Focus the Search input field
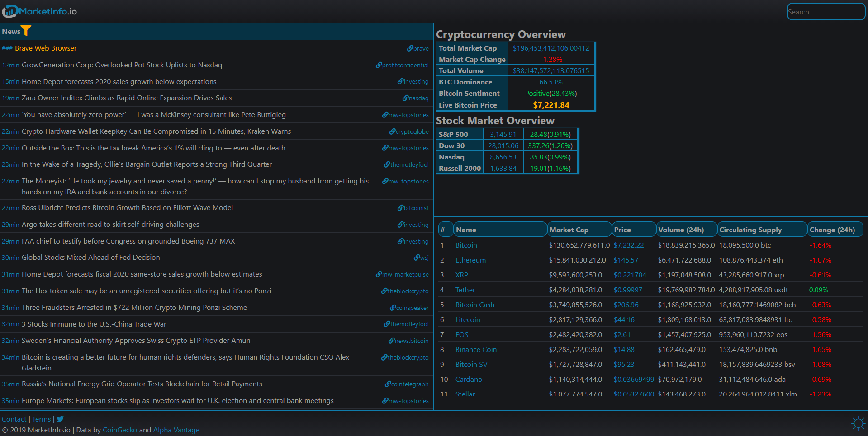Screen dimensions: 868x436 pyautogui.click(x=826, y=12)
